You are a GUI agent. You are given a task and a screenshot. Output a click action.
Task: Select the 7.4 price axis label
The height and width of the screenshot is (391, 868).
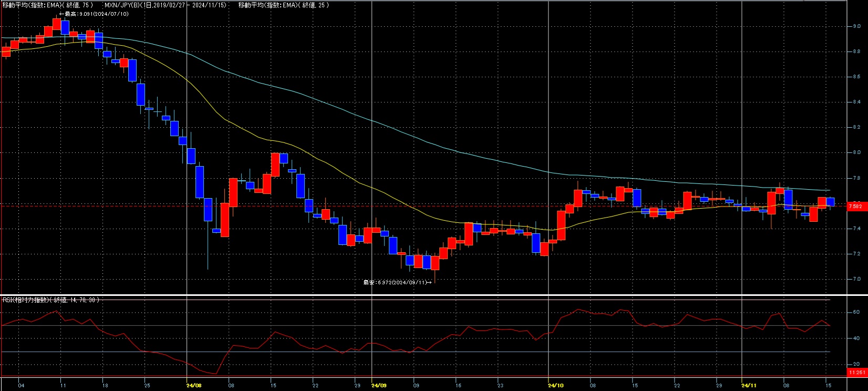point(856,229)
